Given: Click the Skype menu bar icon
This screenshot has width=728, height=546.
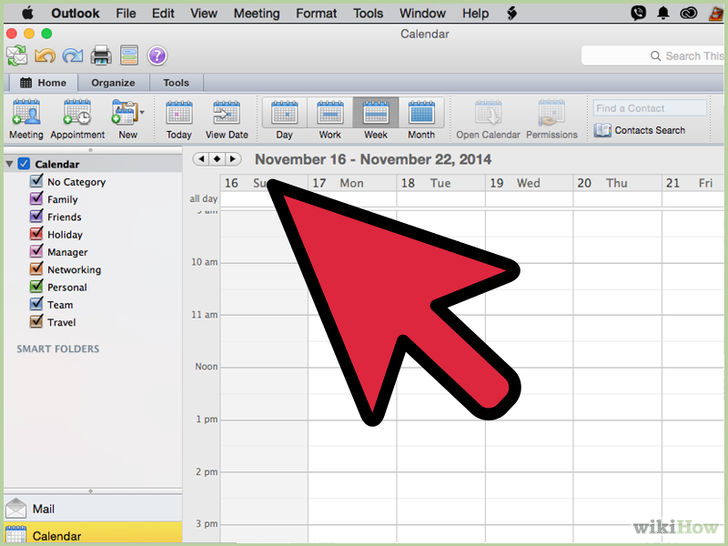Looking at the screenshot, I should 638,13.
